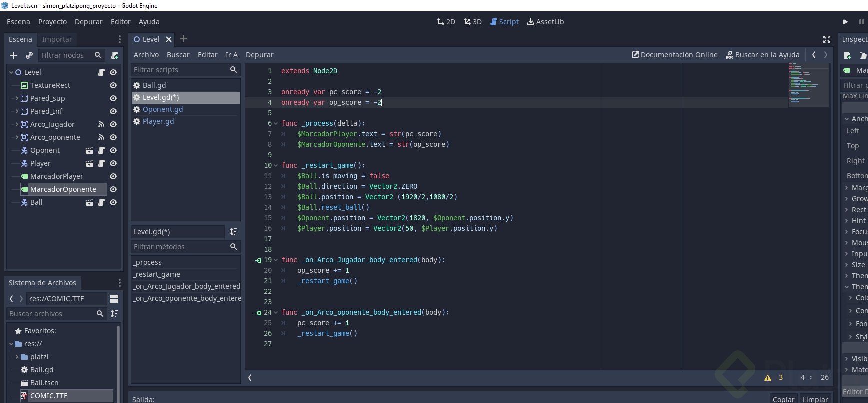Viewport: 868px width, 403px height.
Task: Click signal connection icon at line 19
Action: (x=258, y=260)
